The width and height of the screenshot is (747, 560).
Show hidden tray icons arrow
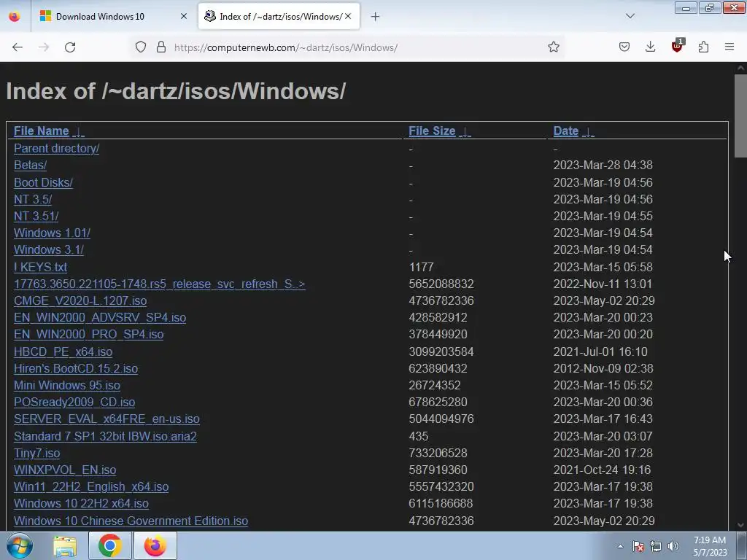pyautogui.click(x=620, y=547)
